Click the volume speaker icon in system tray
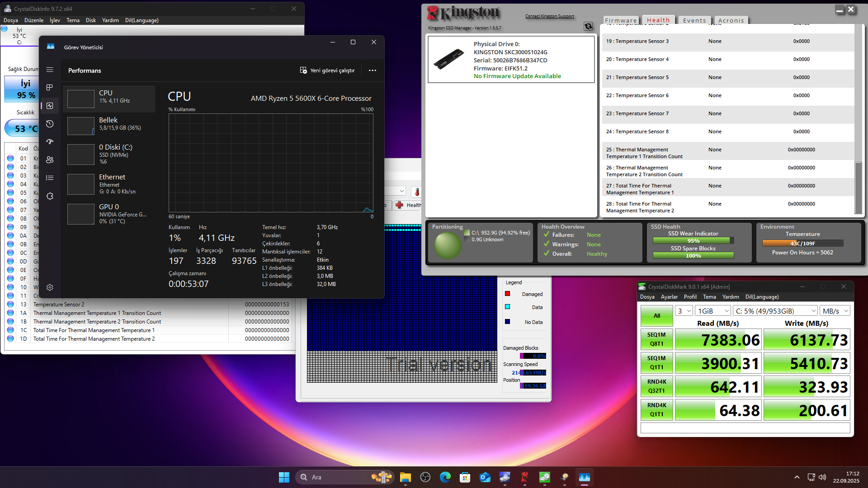 (x=822, y=477)
